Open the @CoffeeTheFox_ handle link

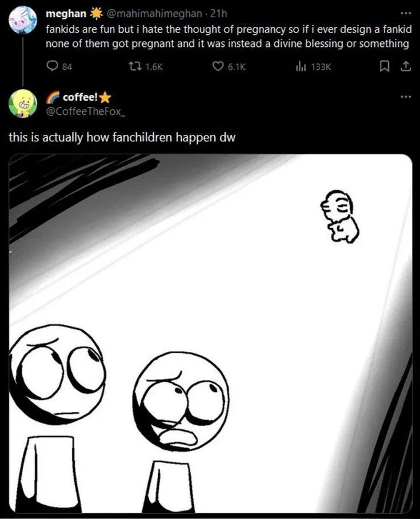click(85, 111)
